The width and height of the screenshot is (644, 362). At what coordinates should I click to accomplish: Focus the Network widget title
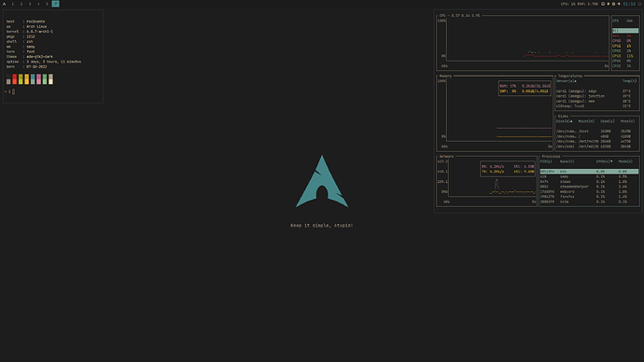click(x=446, y=157)
